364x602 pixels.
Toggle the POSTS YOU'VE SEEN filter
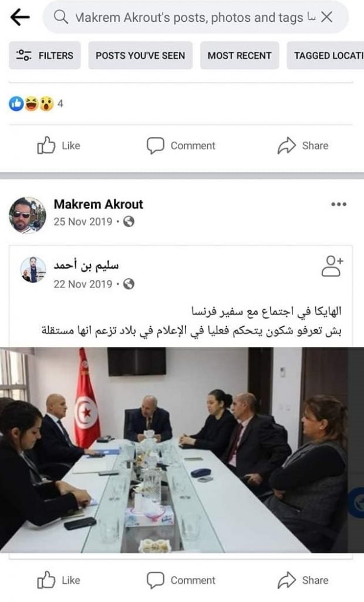(x=140, y=55)
